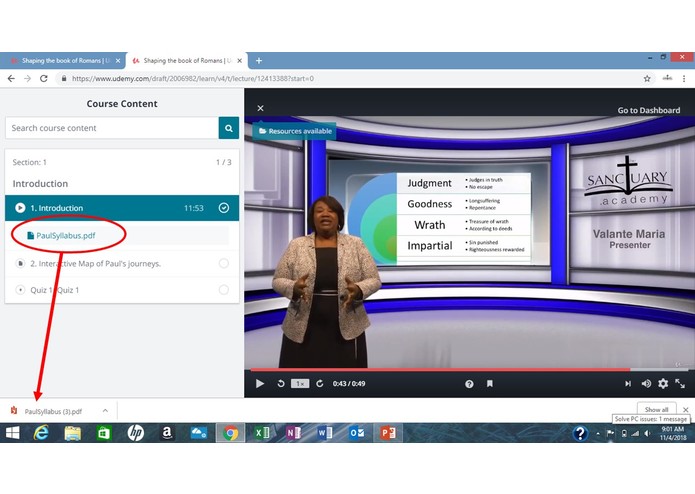Open OneNote from taskbar
The width and height of the screenshot is (695, 494).
click(293, 433)
